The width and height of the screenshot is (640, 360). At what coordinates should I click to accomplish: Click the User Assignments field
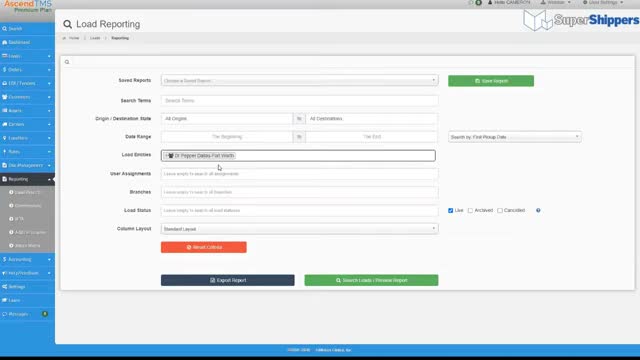tap(300, 174)
